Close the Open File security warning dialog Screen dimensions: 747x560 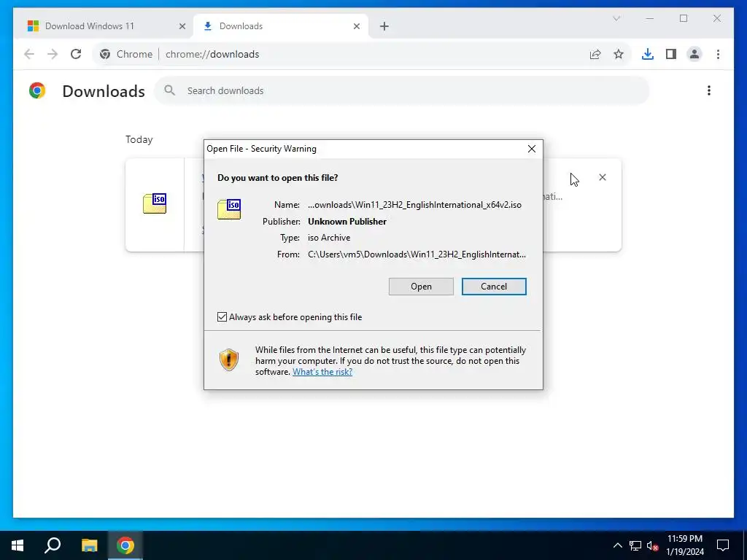532,149
